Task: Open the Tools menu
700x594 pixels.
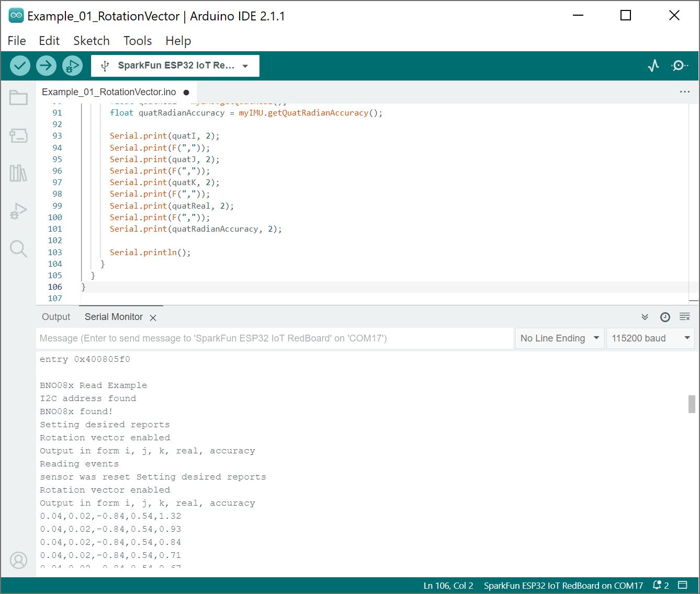Action: [138, 41]
